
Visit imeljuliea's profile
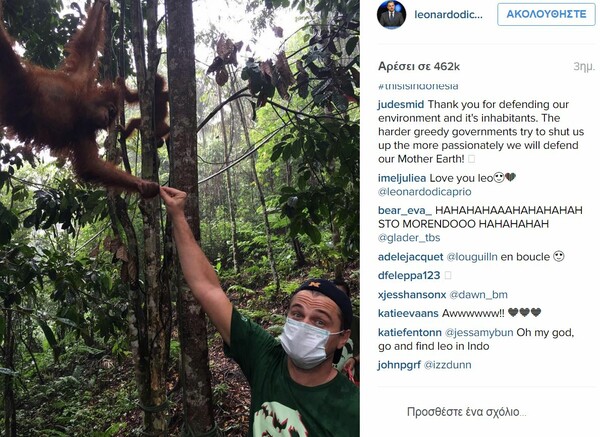(402, 178)
